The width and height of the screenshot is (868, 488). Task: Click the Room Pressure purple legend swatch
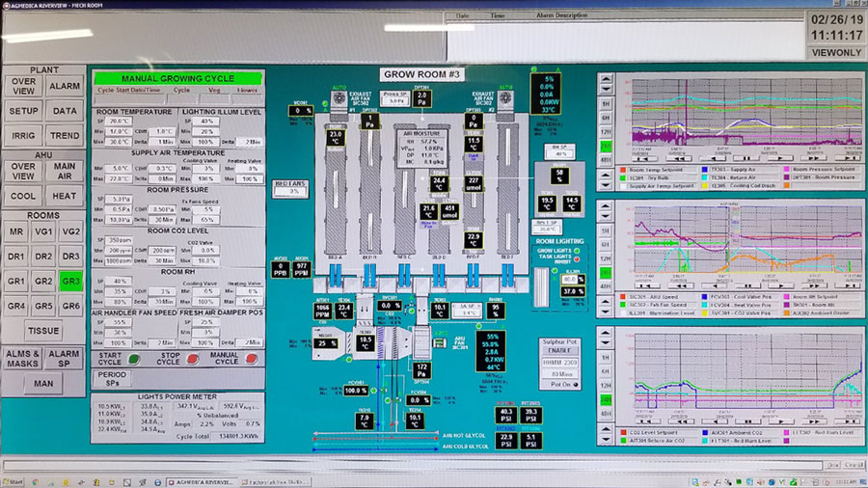[x=787, y=177]
